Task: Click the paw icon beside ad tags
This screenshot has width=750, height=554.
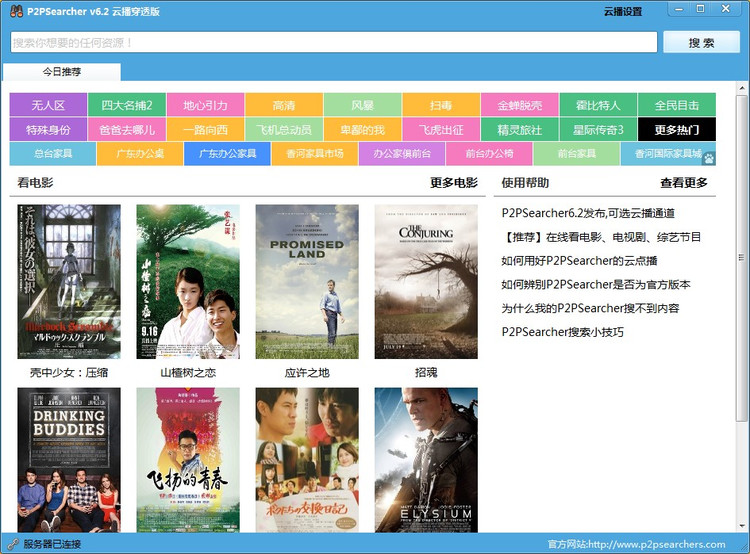Action: [709, 158]
